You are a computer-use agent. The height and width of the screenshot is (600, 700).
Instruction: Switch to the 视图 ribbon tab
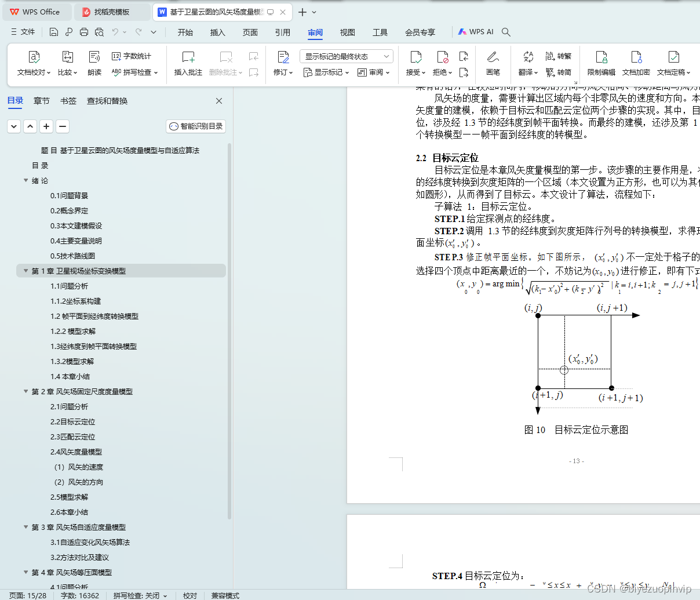[348, 32]
